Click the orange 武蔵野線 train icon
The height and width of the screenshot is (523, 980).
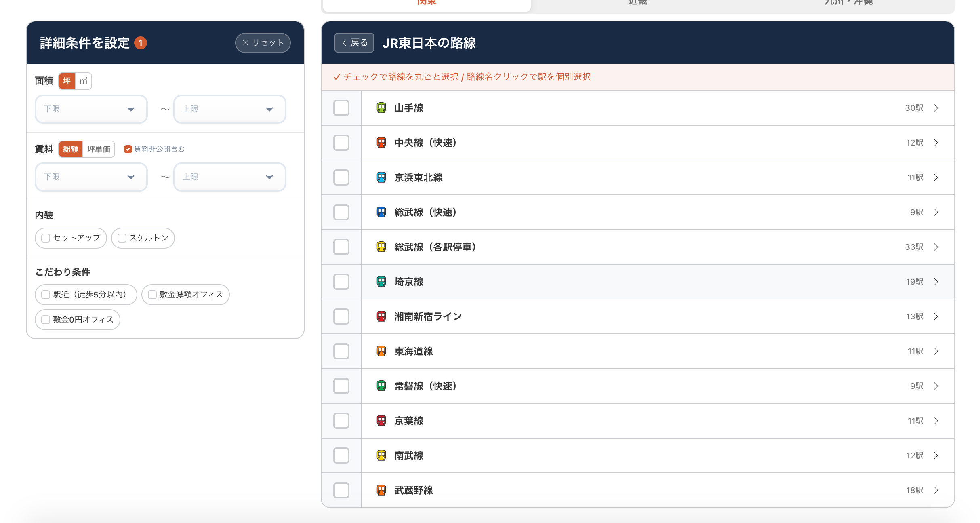381,490
